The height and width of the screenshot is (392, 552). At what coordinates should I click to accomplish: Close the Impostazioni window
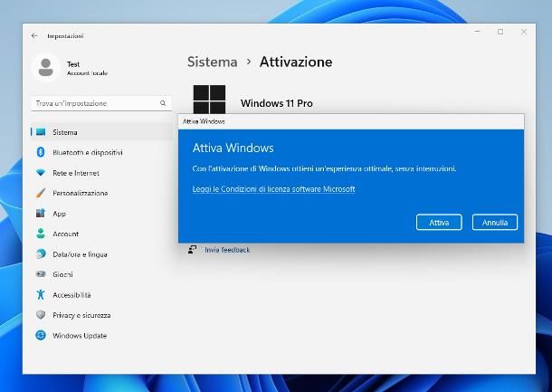(x=523, y=32)
